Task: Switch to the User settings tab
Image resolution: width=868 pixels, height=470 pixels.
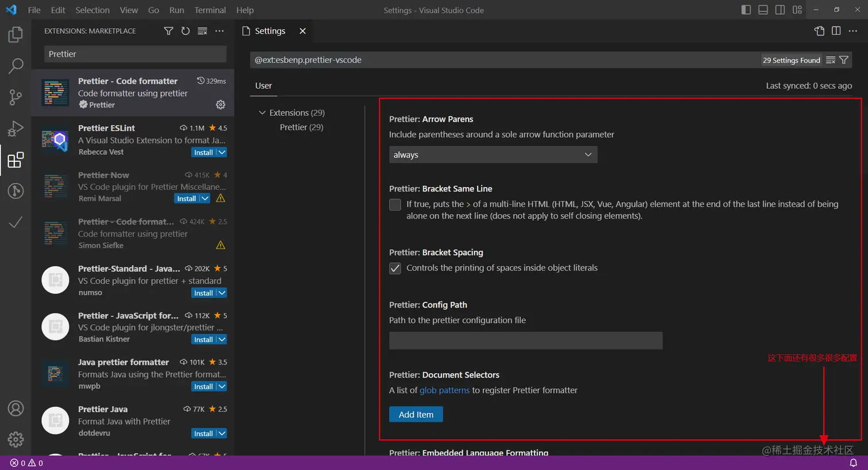Action: [263, 86]
